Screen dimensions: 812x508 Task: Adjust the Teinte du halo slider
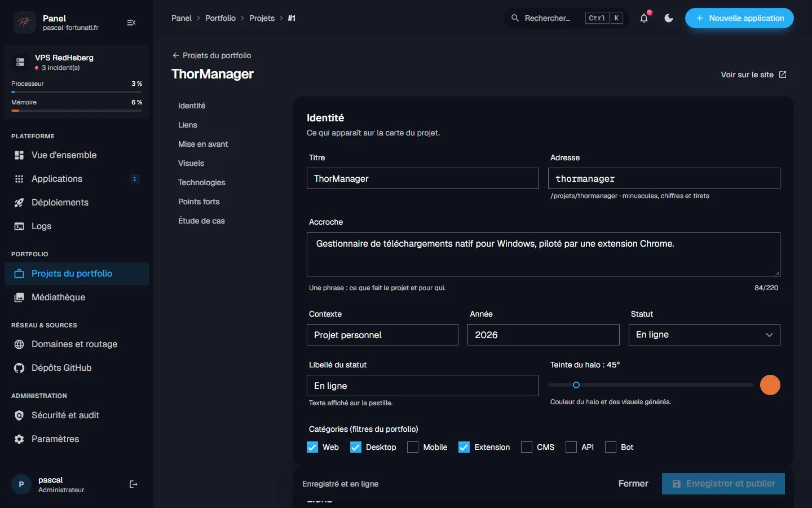(x=651, y=385)
